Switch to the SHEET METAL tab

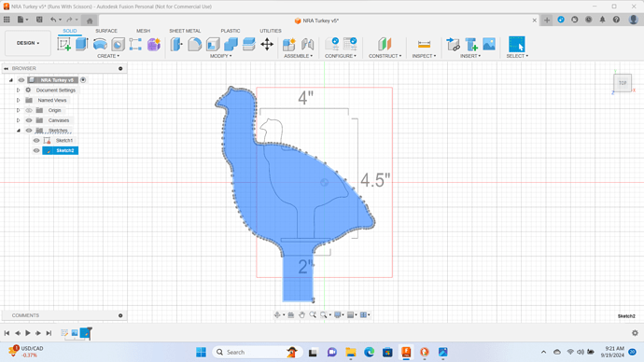(185, 31)
